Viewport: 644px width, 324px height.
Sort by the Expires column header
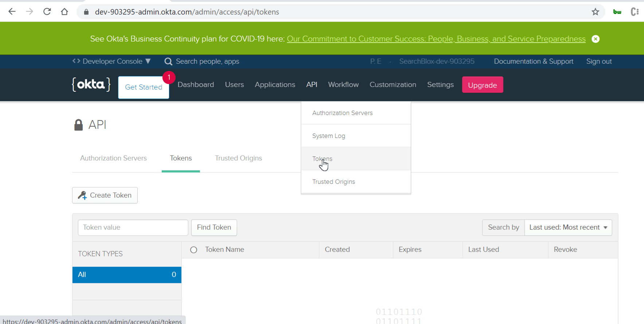[x=410, y=250]
